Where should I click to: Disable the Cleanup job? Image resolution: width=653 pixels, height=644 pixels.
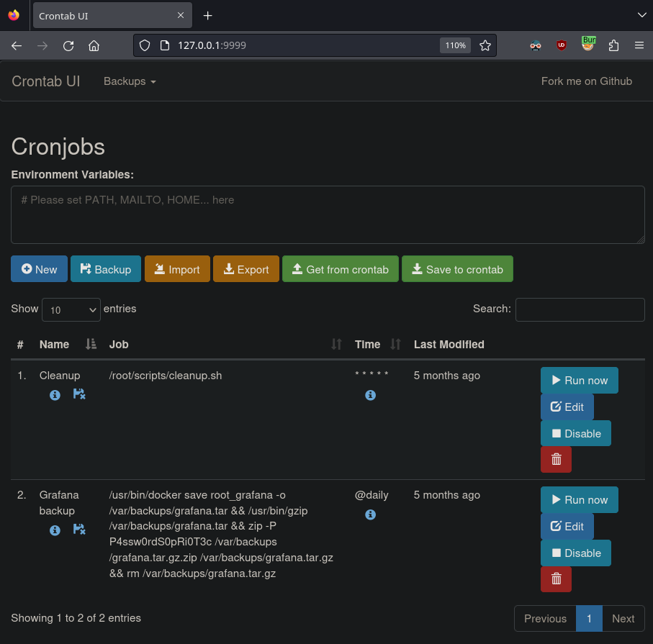coord(575,433)
